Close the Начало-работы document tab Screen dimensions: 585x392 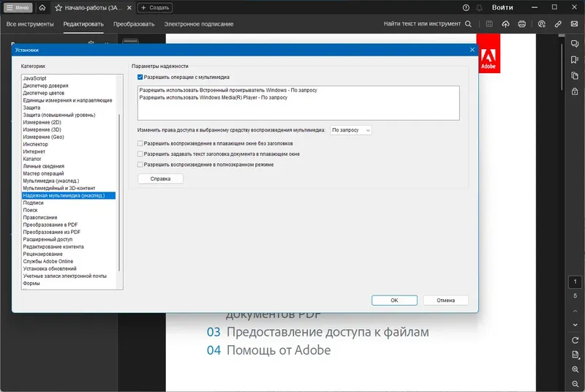(129, 7)
